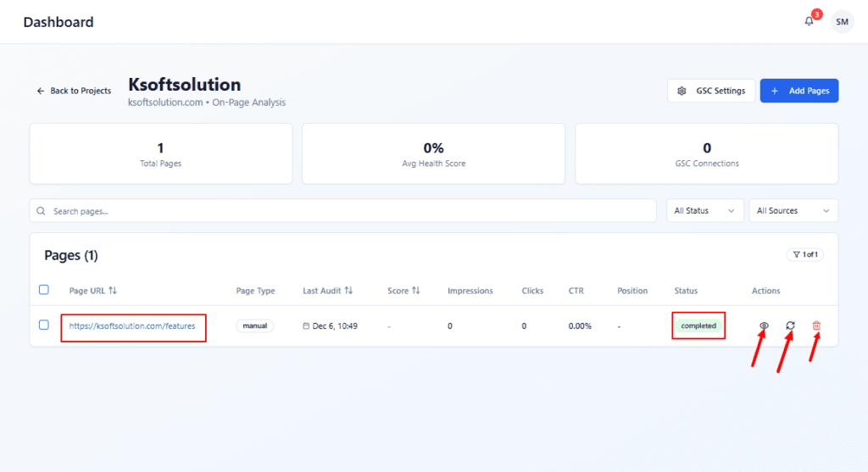Image resolution: width=868 pixels, height=472 pixels.
Task: Click the completed status badge
Action: (x=698, y=326)
